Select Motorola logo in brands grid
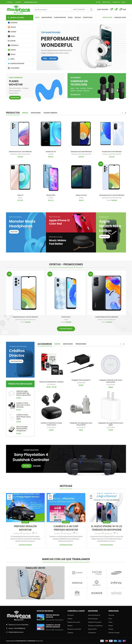 pos(97,583)
